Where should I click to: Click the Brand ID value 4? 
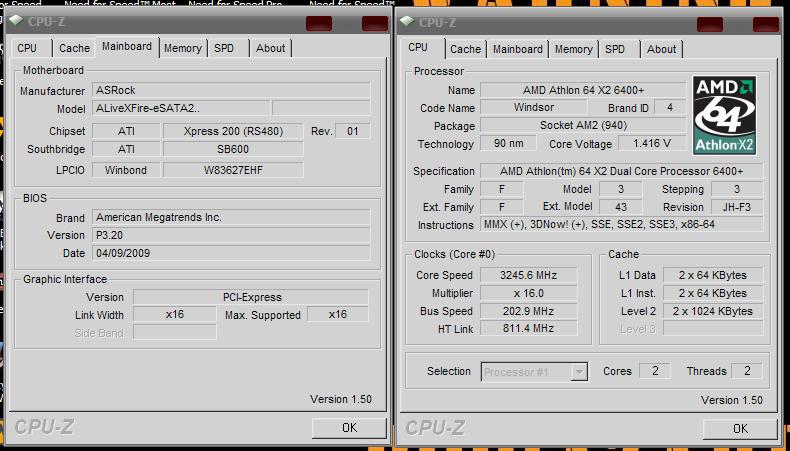click(670, 107)
